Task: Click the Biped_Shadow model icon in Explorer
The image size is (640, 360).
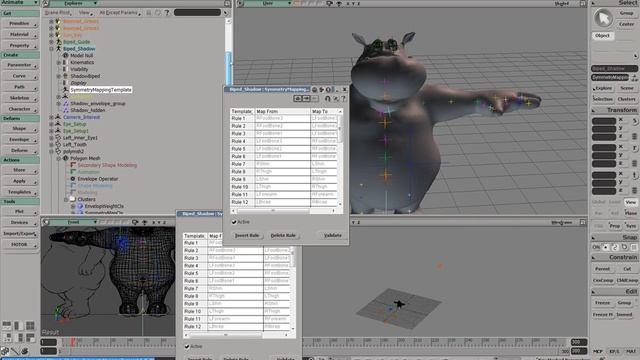Action: tap(58, 49)
